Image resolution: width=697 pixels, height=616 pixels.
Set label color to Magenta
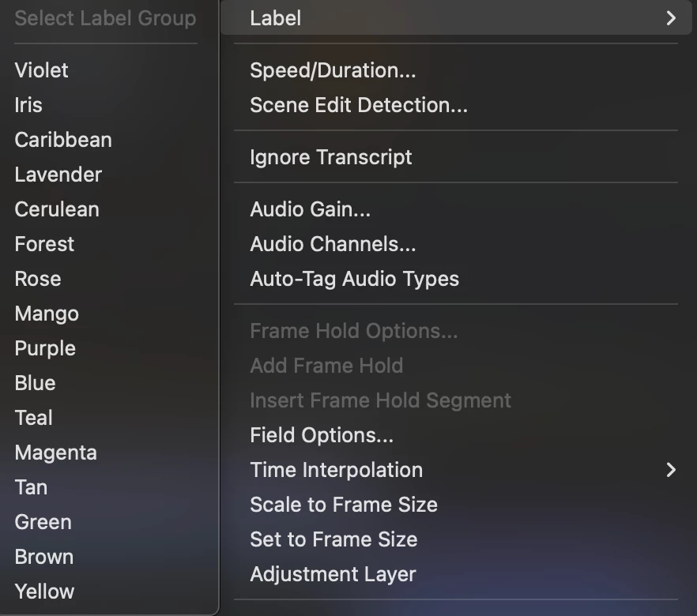[55, 453]
